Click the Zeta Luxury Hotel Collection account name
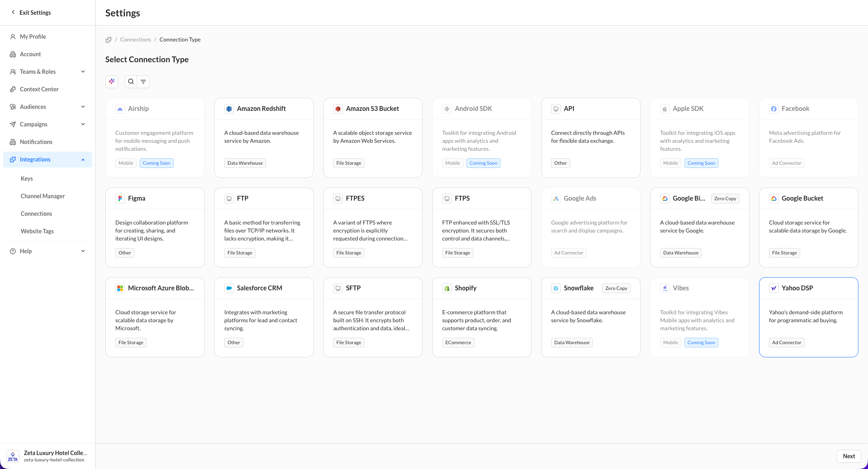Viewport: 868px width, 469px height. 55,453
